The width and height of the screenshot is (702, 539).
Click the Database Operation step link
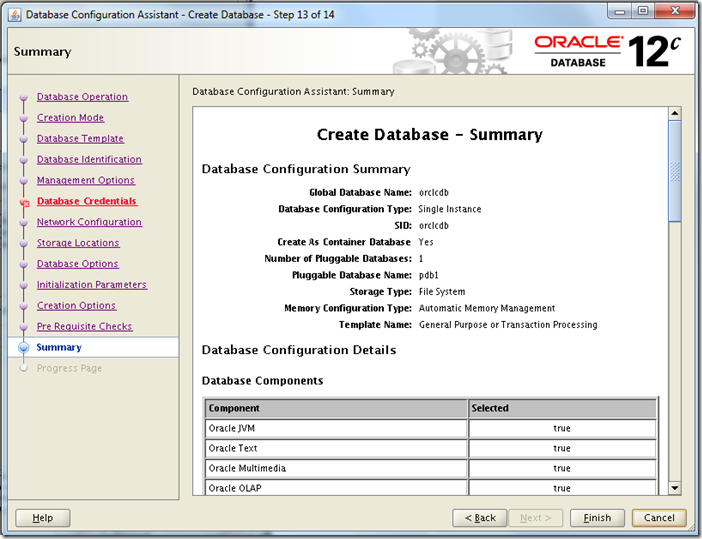point(82,97)
